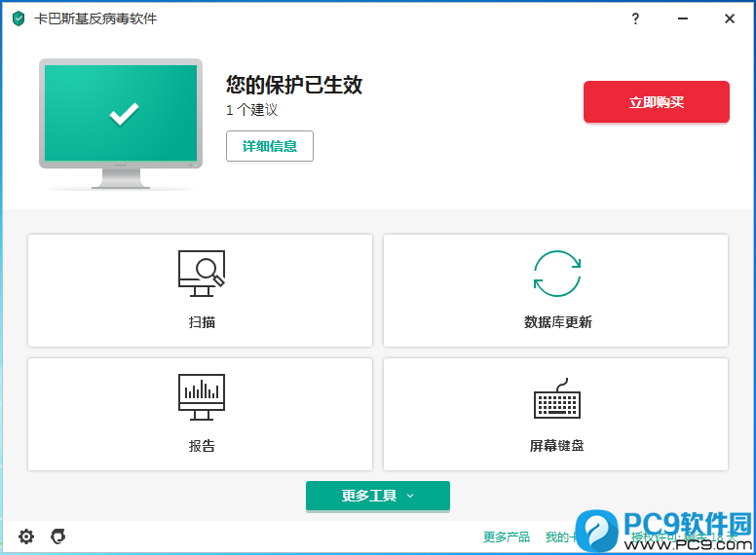This screenshot has width=756, height=555.
Task: Click the 1 个建议 recommendation text
Action: tap(251, 110)
